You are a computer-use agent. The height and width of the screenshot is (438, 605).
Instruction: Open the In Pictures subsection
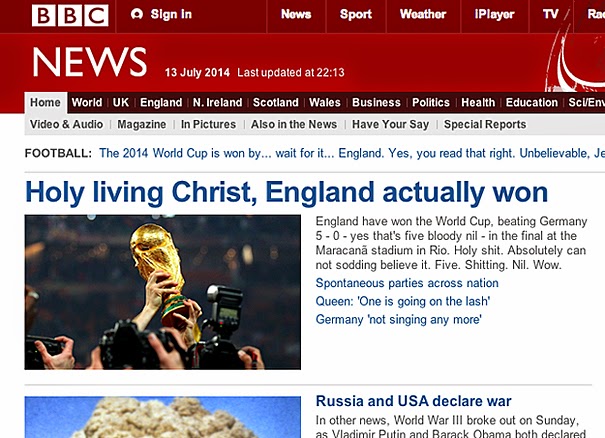pyautogui.click(x=208, y=125)
